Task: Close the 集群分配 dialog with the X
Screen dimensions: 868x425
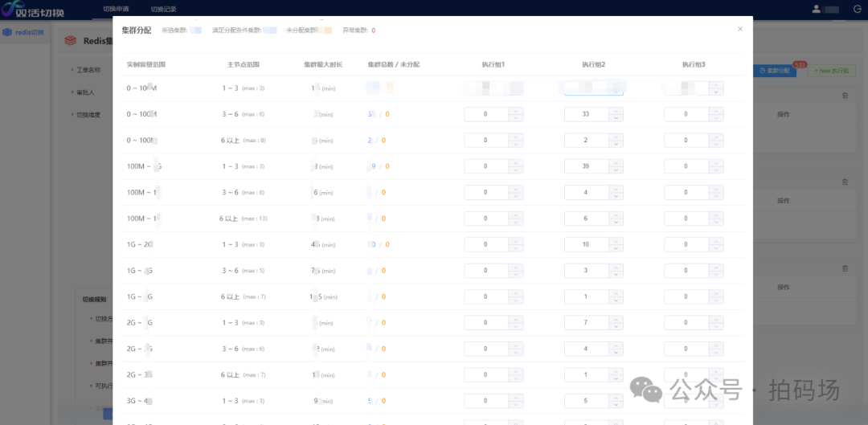Action: 740,29
